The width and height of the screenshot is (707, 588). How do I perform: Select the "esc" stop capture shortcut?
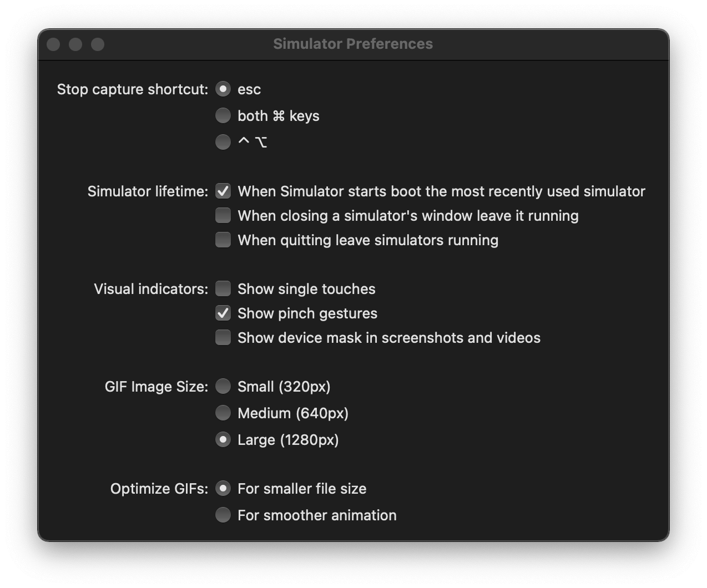point(223,89)
